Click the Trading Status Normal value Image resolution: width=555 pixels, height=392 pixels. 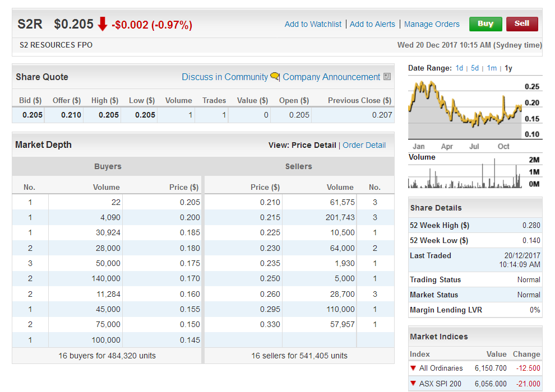click(x=529, y=280)
